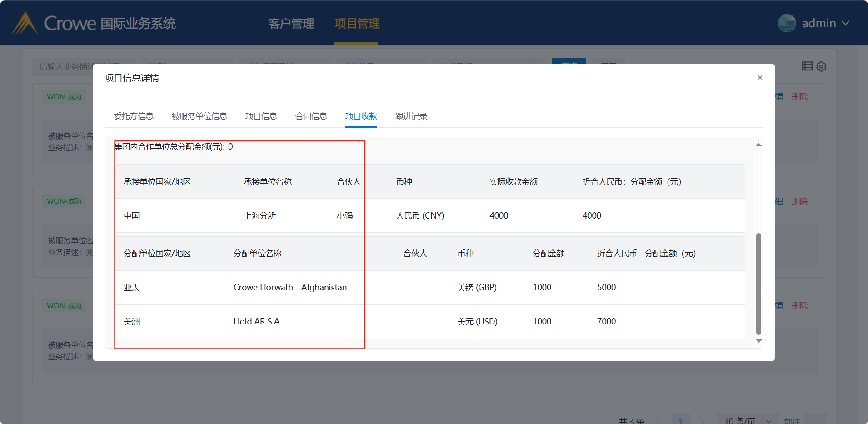This screenshot has height=424, width=868.
Task: Click the dialog's vertical scrollbar thumb
Action: coord(758,284)
